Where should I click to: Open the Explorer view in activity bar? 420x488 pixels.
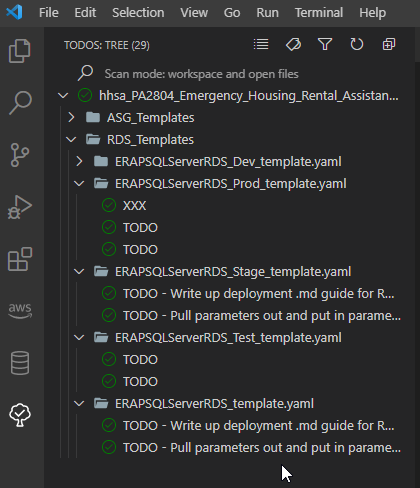point(20,51)
